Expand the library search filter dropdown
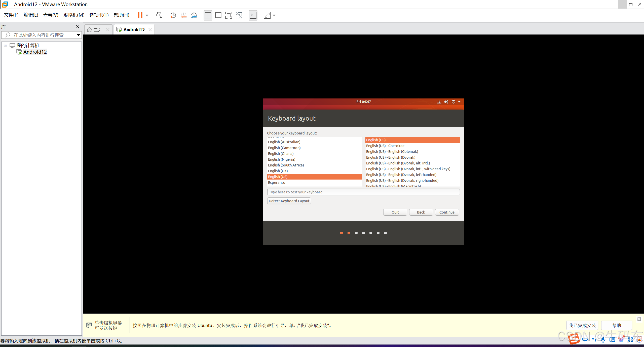The height and width of the screenshot is (347, 644). pyautogui.click(x=78, y=35)
